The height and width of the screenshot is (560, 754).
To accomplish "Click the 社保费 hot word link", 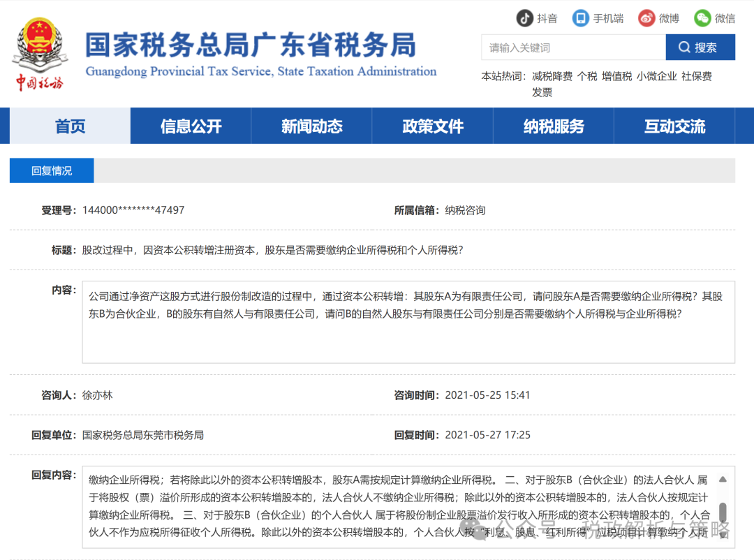I will click(697, 77).
